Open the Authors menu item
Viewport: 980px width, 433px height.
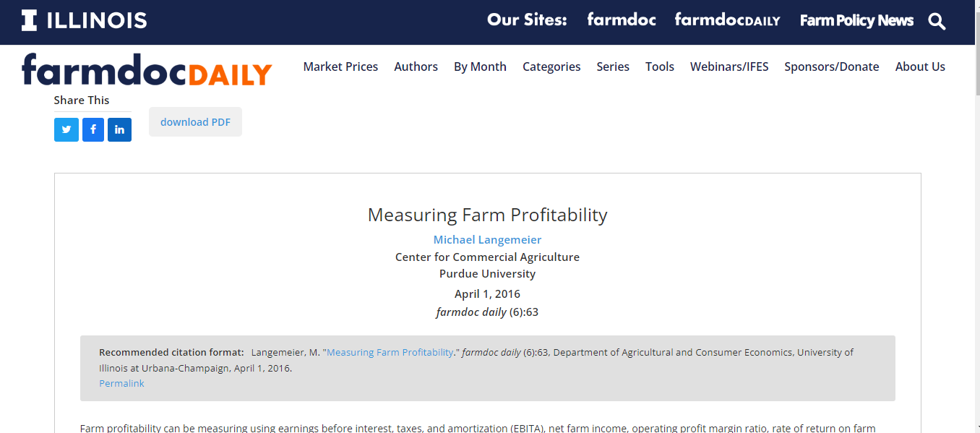[x=416, y=67]
